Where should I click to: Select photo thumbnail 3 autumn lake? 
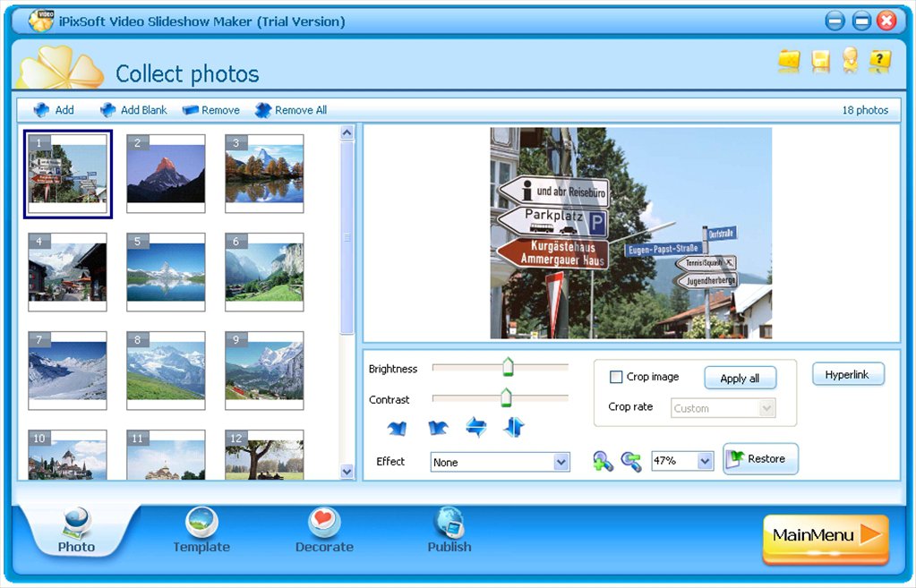264,174
